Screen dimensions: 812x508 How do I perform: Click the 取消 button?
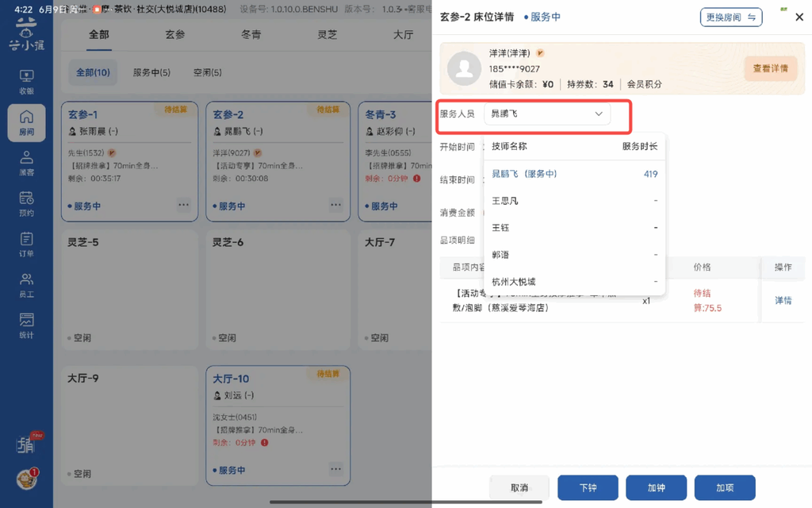tap(519, 487)
